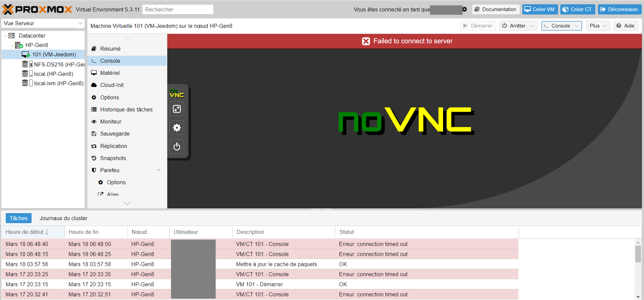The height and width of the screenshot is (300, 644).
Task: Click the Créer CT button
Action: (577, 9)
